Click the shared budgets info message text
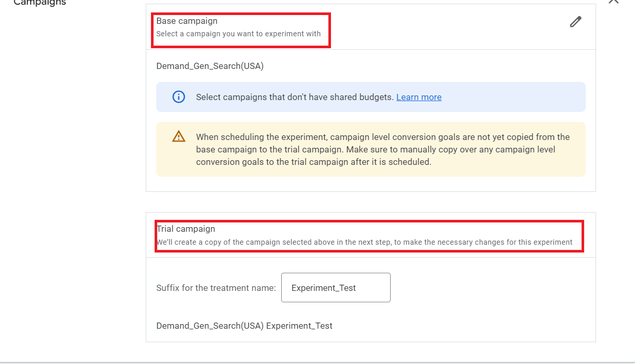The height and width of the screenshot is (364, 635). [294, 97]
